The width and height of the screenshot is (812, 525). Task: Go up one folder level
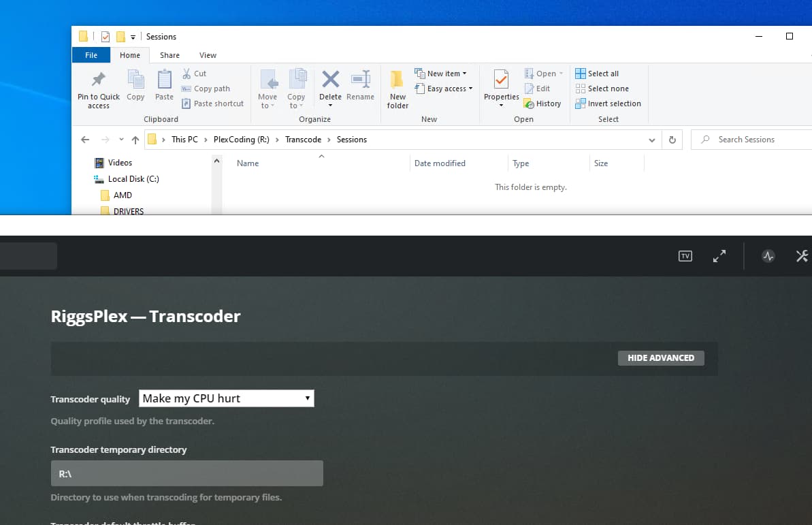135,140
